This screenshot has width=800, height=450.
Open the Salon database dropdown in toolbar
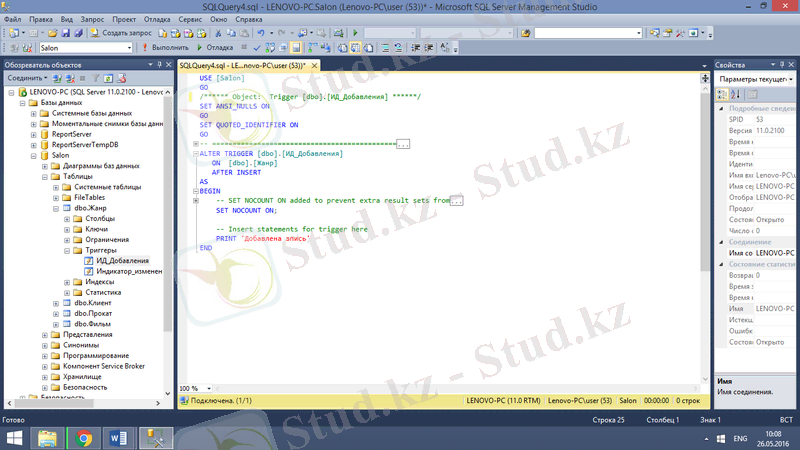point(129,48)
